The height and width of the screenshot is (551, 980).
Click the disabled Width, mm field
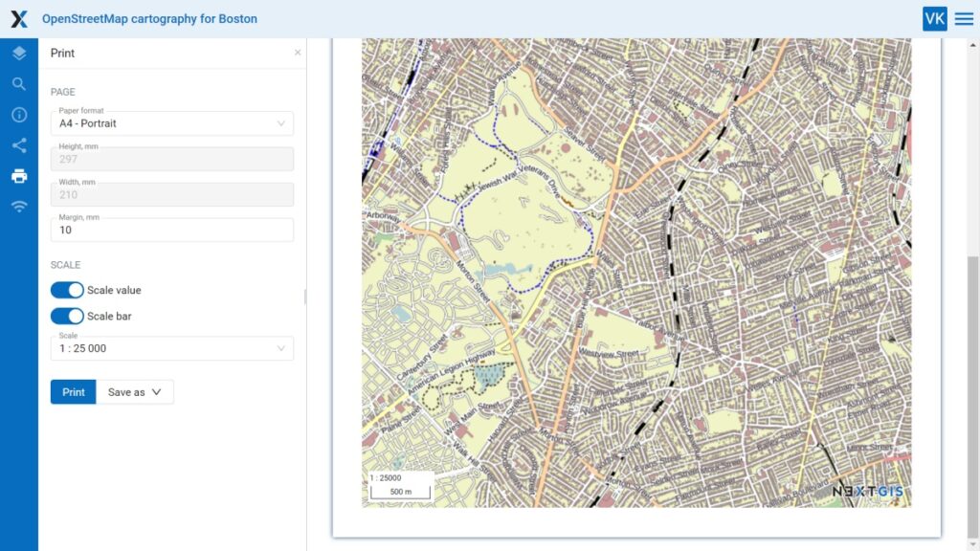point(172,194)
